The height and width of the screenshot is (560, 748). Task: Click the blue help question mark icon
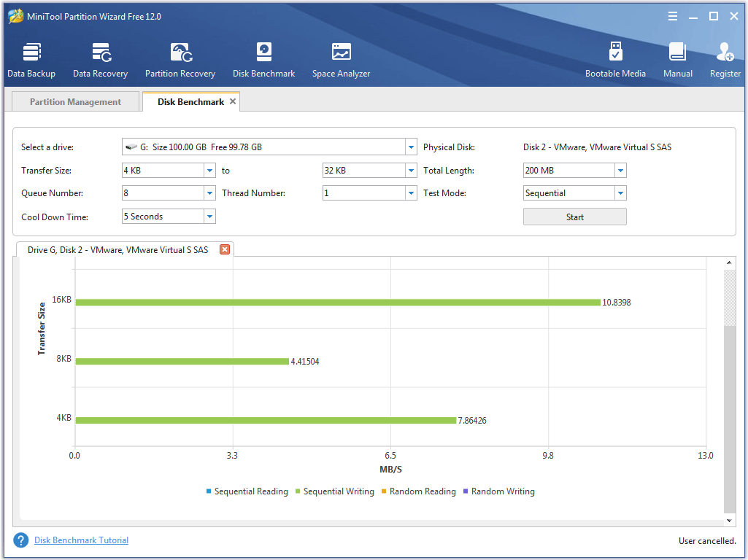point(21,540)
